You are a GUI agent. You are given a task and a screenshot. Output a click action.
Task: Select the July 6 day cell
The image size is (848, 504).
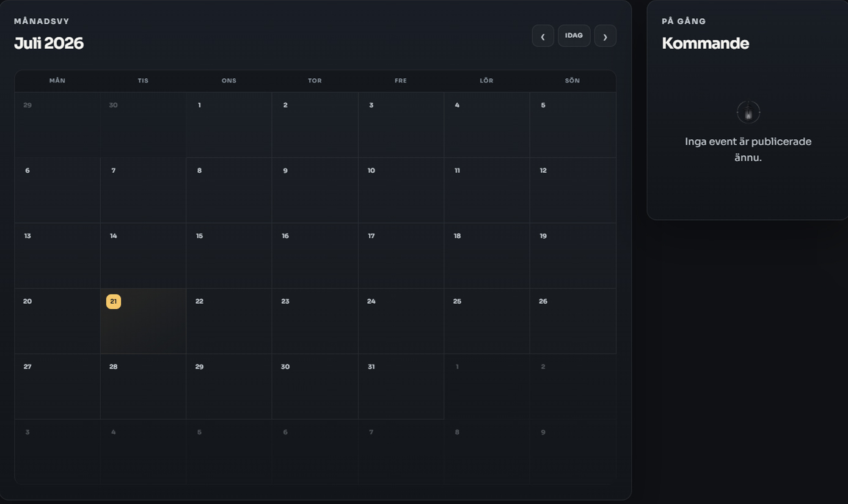click(x=57, y=190)
